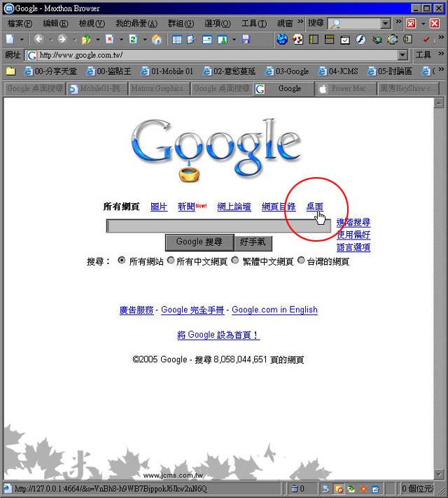Switch to the Matrox Graphics tab

[159, 89]
